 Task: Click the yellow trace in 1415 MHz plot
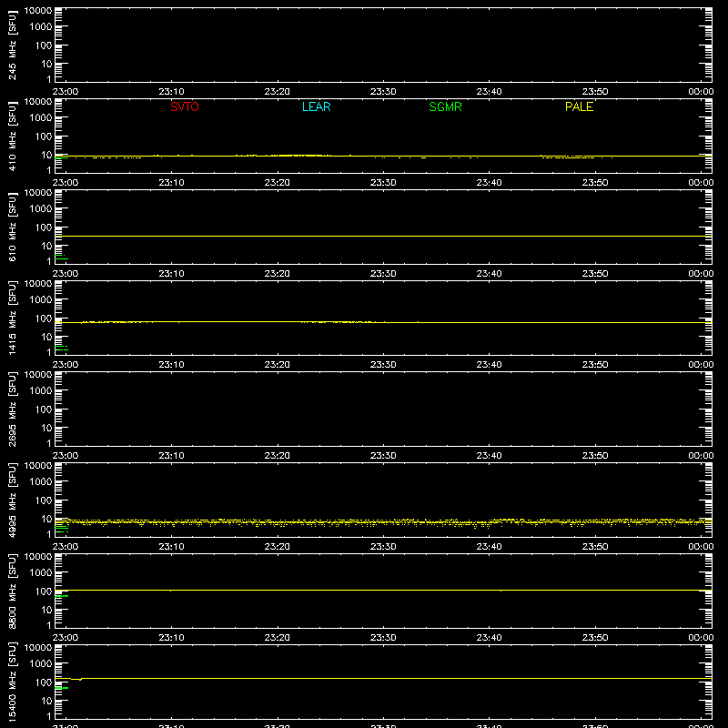point(383,322)
